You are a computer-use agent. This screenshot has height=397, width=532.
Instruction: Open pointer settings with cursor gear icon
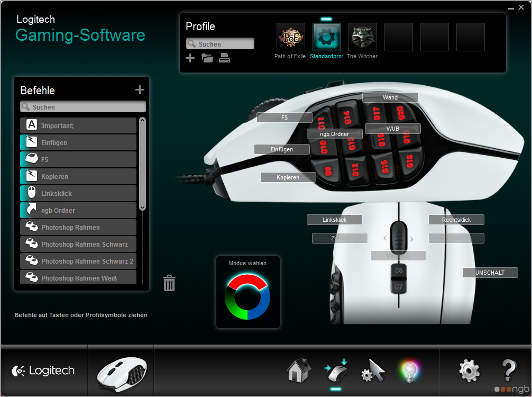373,371
